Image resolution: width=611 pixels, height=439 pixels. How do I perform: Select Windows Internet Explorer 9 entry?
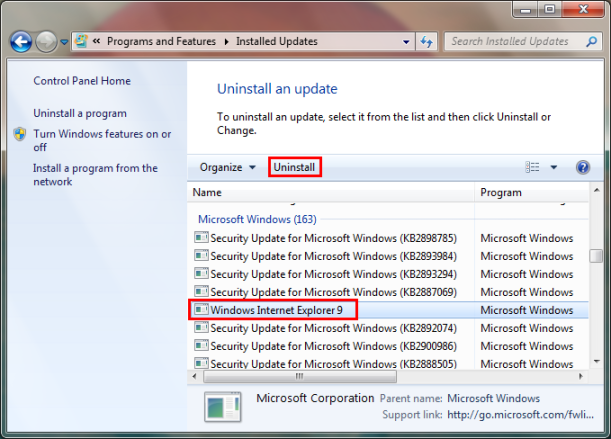(x=388, y=310)
